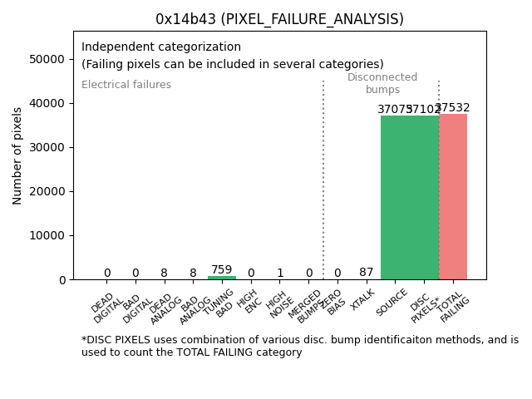
Task: Click the 50000 y-axis tick label
Action: coord(48,59)
